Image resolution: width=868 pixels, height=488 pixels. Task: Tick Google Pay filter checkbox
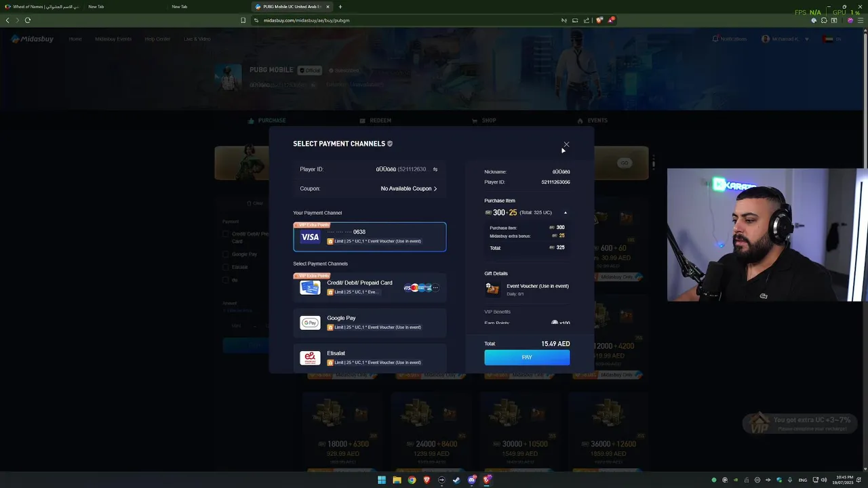[x=226, y=255]
